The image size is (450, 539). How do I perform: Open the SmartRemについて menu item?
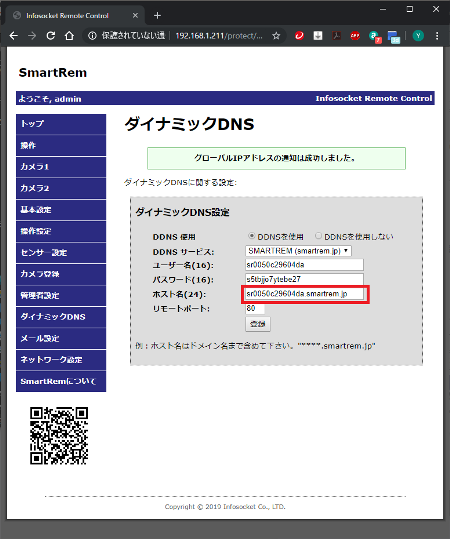(61, 381)
